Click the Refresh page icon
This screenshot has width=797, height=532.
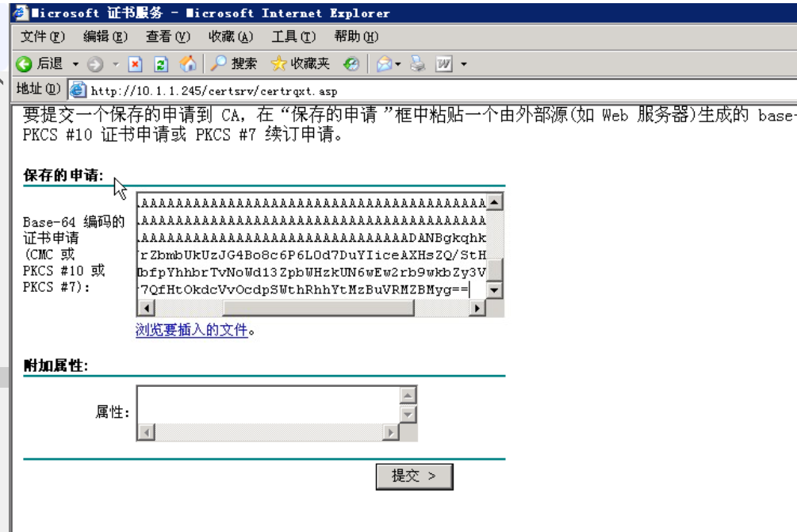tap(161, 64)
